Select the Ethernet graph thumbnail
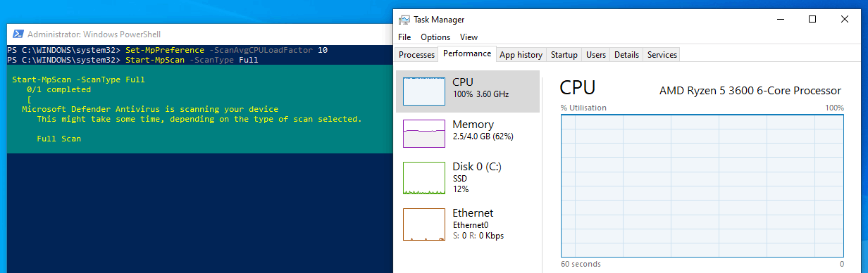This screenshot has height=273, width=868. 423,224
